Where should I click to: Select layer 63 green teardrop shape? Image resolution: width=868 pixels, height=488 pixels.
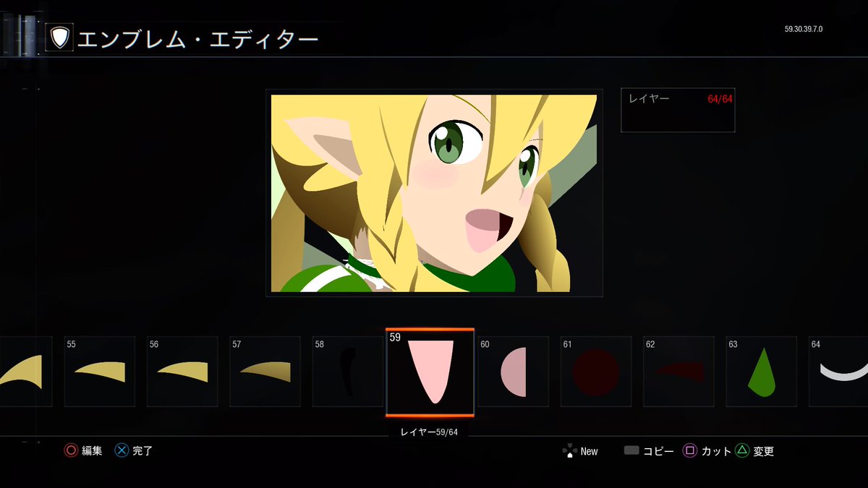pos(761,371)
